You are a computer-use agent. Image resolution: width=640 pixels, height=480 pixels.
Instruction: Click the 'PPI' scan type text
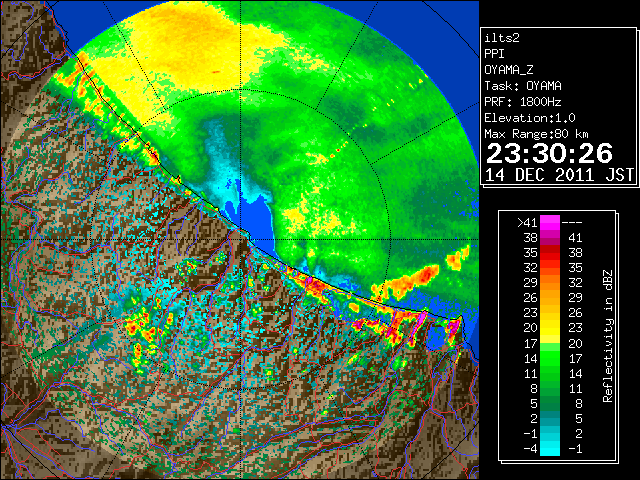(494, 54)
